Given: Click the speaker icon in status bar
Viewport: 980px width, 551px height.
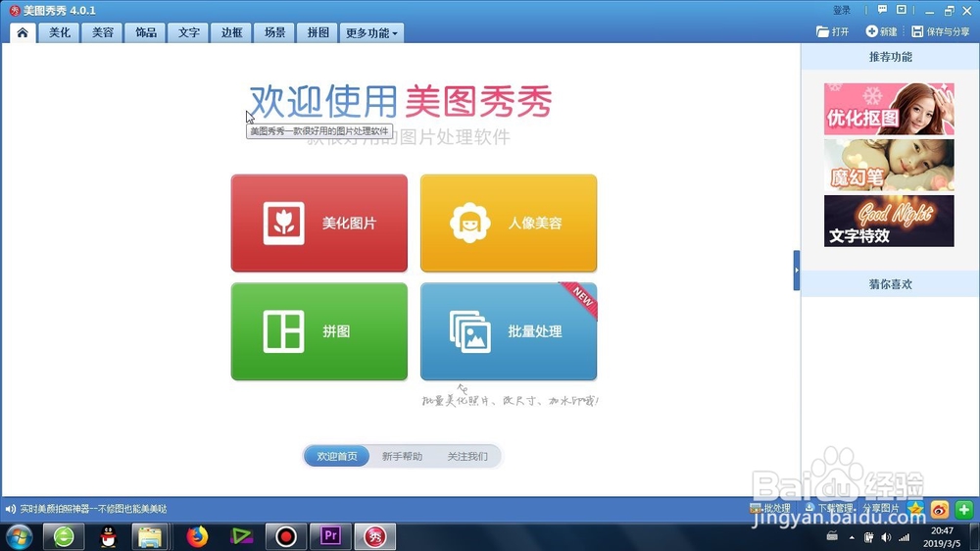Looking at the screenshot, I should point(10,509).
